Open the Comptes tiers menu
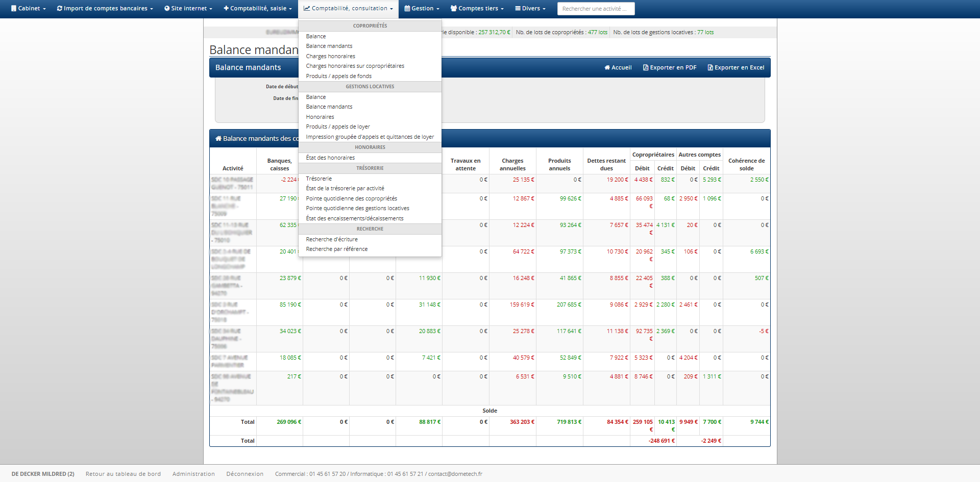 point(477,9)
